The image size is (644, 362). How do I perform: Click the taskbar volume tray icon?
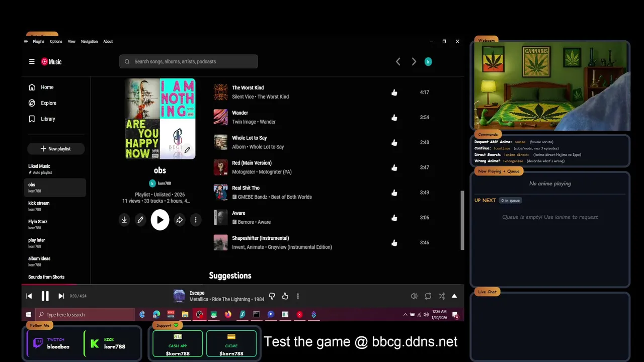tap(426, 315)
